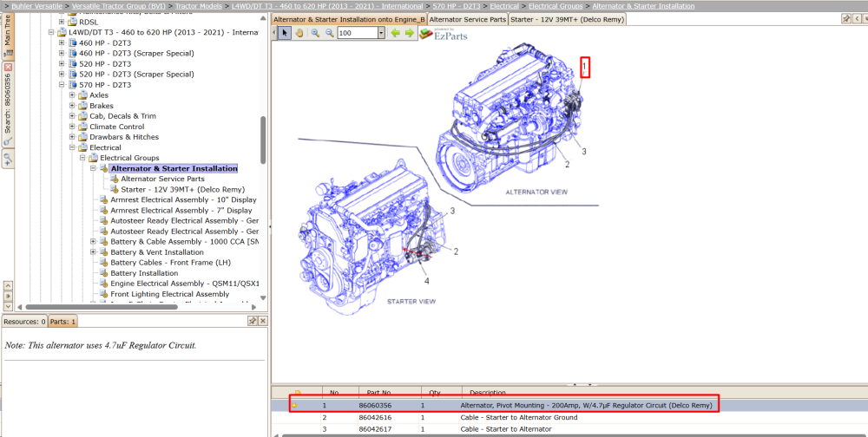Select Armrest Electrical Assembly - 10" Display
The height and width of the screenshot is (437, 868).
183,199
